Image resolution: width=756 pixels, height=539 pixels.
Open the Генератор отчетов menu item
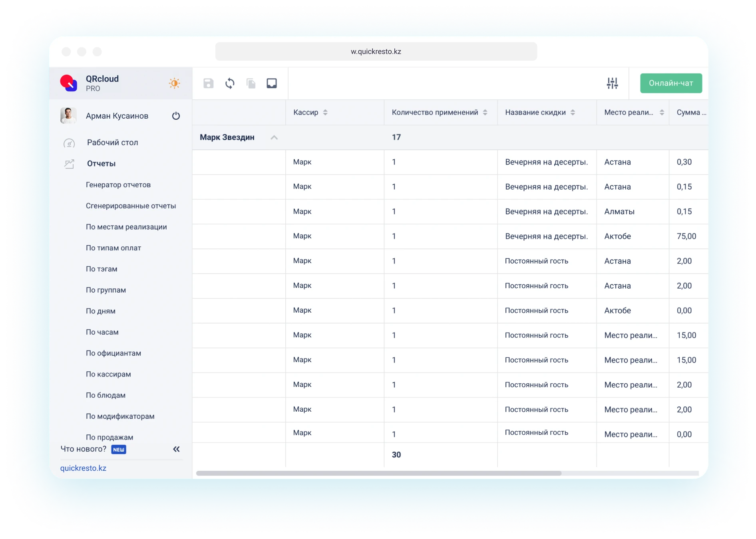(118, 185)
